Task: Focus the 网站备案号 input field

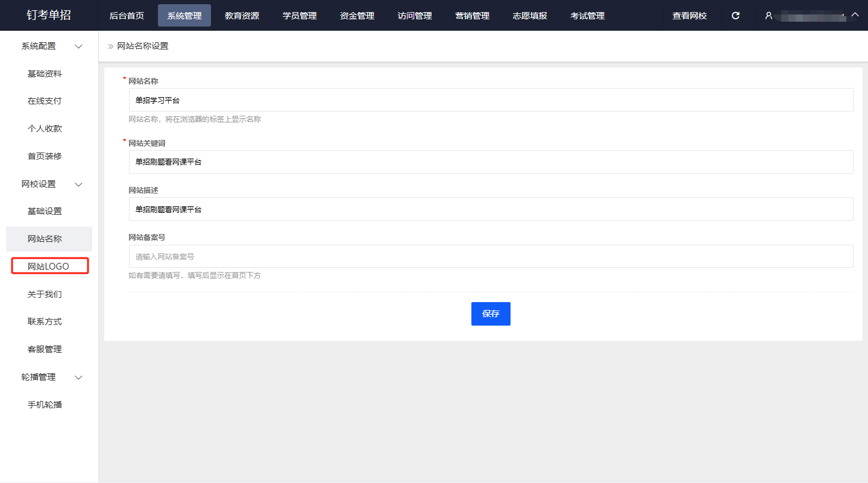Action: (x=491, y=256)
